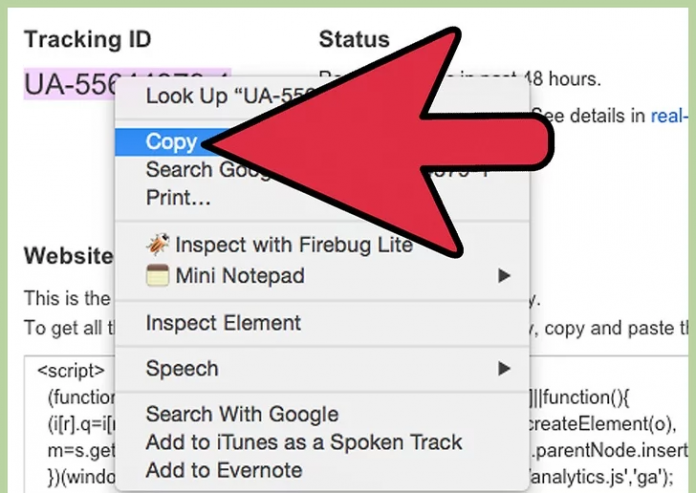Expand the Speech submenu arrow

coord(505,368)
